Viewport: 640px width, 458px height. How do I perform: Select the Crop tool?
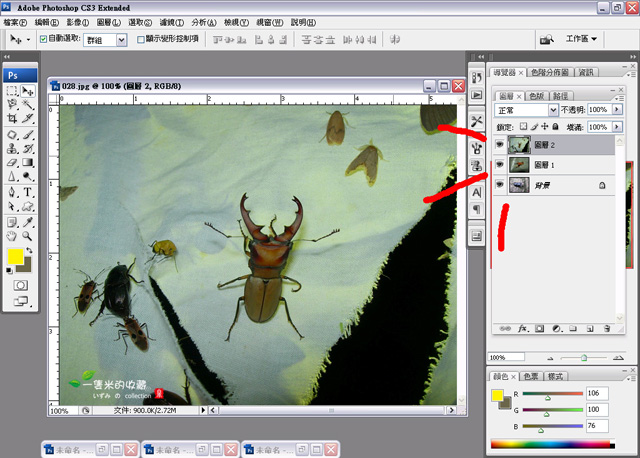(x=12, y=119)
